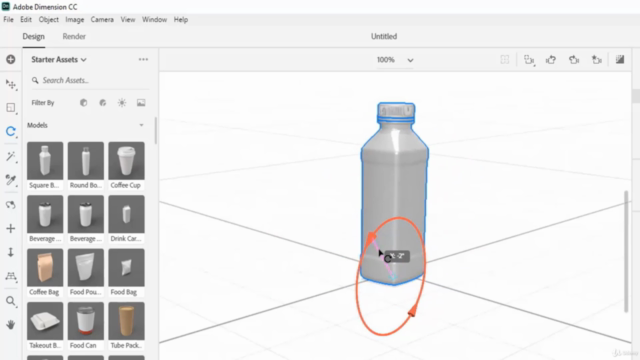Screen dimensions: 640x360
Task: Select the Coffee Cup model thumbnail
Action: [x=127, y=161]
